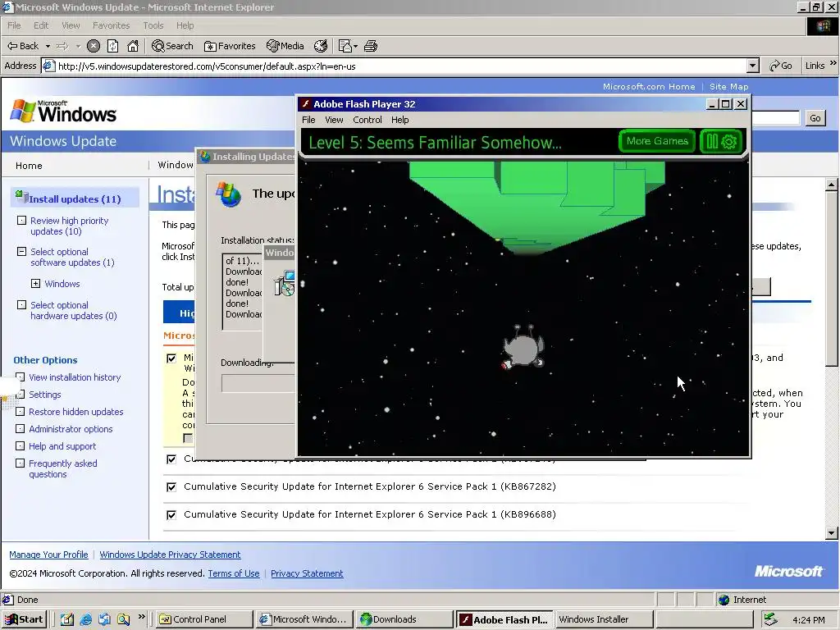840x630 pixels.
Task: Click the Edit page icon in toolbar
Action: click(345, 46)
